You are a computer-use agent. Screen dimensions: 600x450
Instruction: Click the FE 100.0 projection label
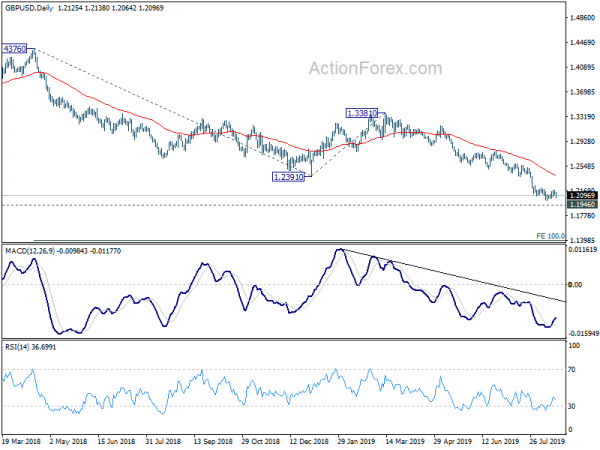[x=550, y=236]
